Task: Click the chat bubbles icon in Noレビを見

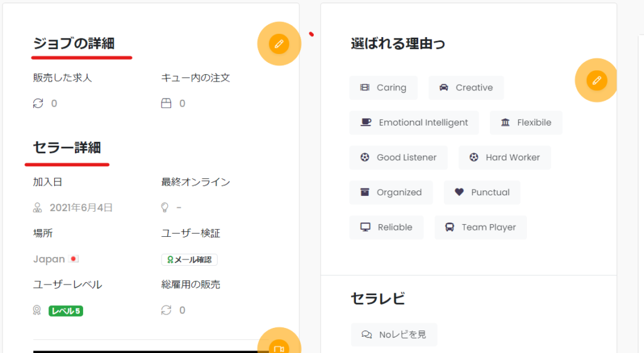Action: coord(367,335)
